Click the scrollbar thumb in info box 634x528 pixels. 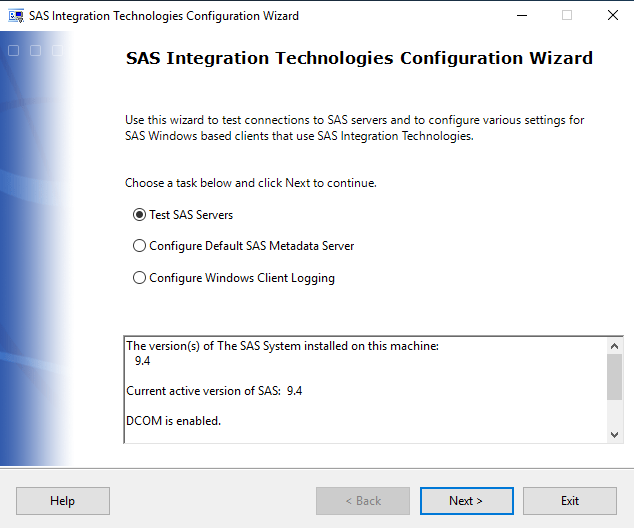(x=615, y=376)
